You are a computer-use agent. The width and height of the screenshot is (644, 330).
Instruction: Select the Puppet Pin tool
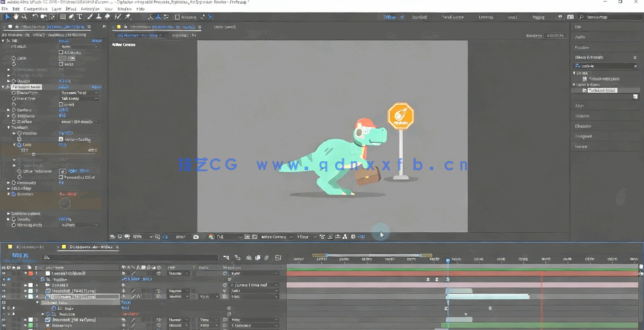click(128, 17)
